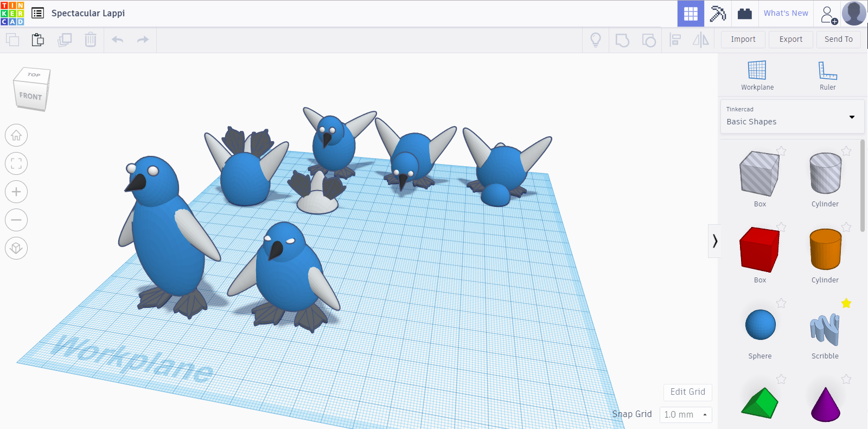Select the Ruler tool
The width and height of the screenshot is (868, 429).
tap(827, 75)
